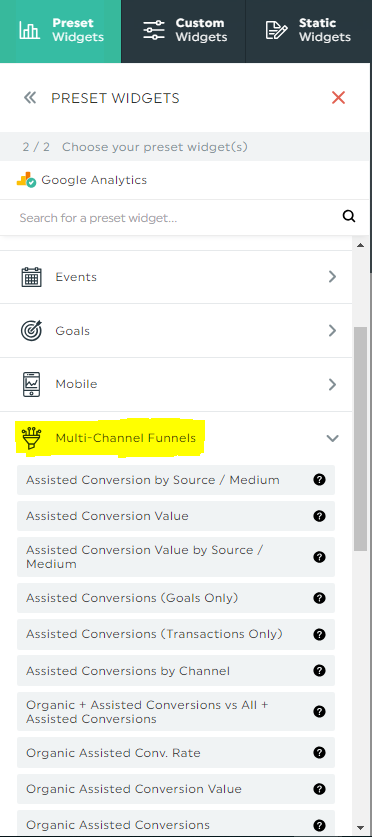Expand the Events category
The width and height of the screenshot is (372, 837).
[x=333, y=277]
